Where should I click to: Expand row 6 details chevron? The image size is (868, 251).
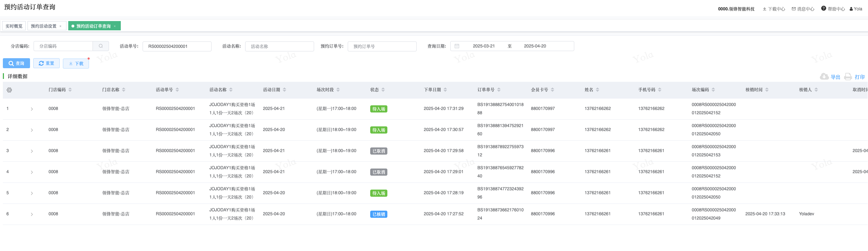coord(32,214)
